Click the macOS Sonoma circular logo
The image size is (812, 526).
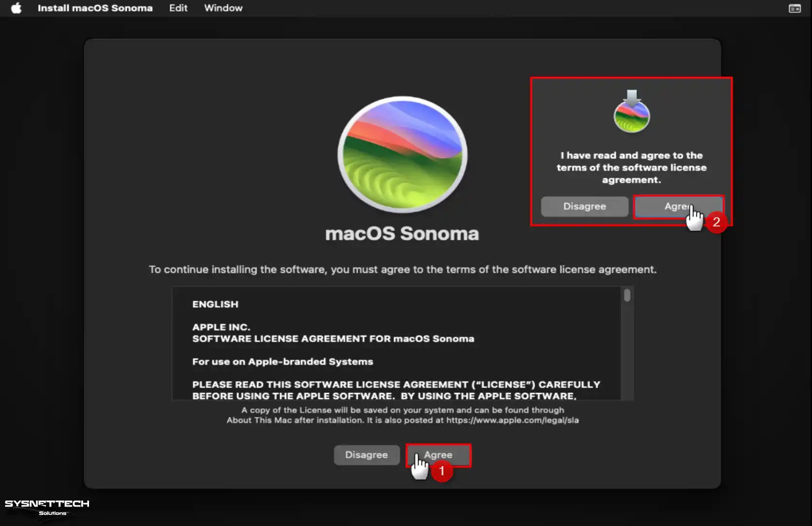[x=402, y=154]
